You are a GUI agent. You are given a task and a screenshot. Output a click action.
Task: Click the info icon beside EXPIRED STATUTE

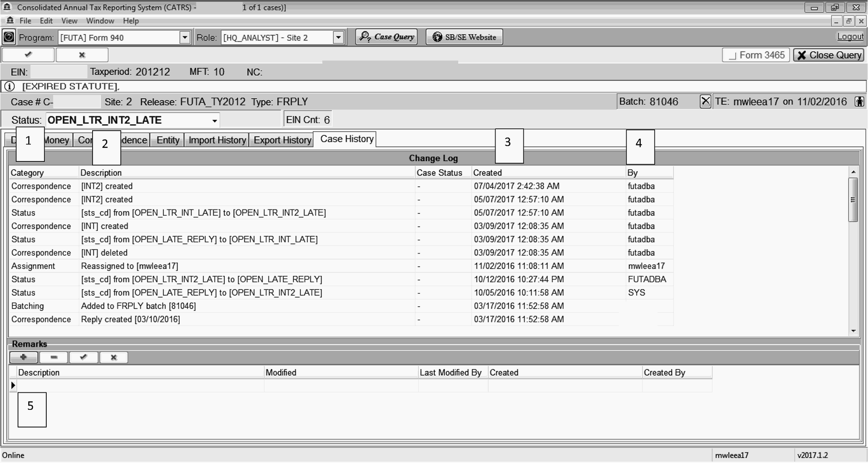click(9, 86)
